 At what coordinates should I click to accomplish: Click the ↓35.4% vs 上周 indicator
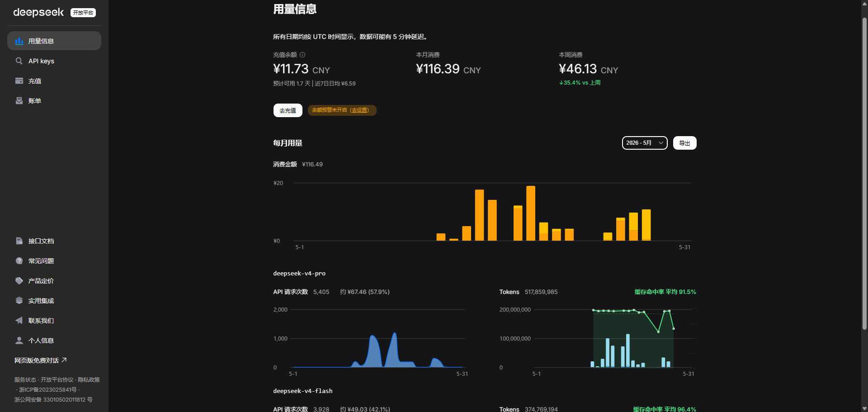(580, 83)
